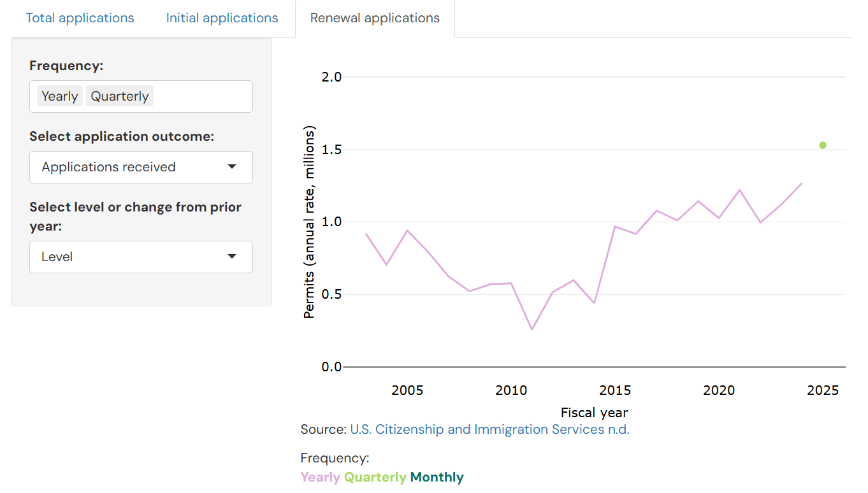The image size is (868, 493).
Task: Select the pink Yearly legend label
Action: click(321, 476)
